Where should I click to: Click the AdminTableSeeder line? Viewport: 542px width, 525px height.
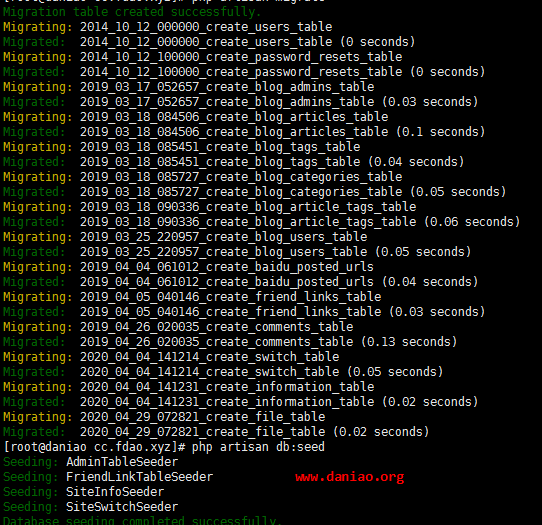(x=91, y=462)
